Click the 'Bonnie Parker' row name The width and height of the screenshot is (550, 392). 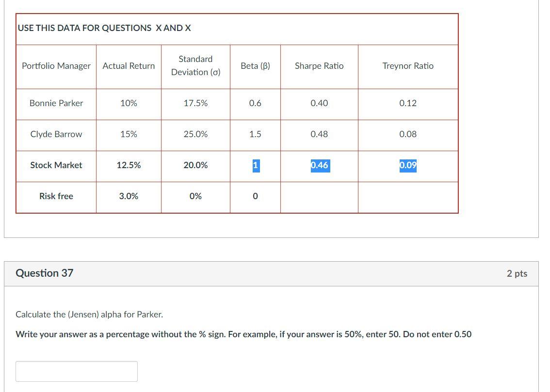coord(56,103)
